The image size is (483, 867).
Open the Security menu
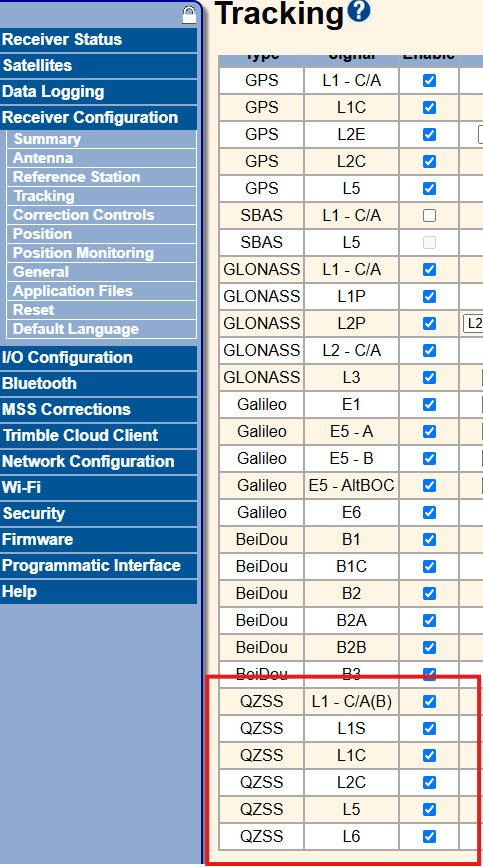point(98,513)
